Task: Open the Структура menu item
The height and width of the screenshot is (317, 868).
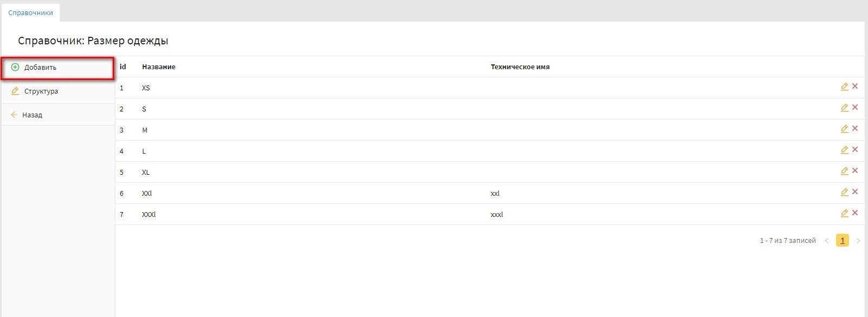Action: (41, 91)
